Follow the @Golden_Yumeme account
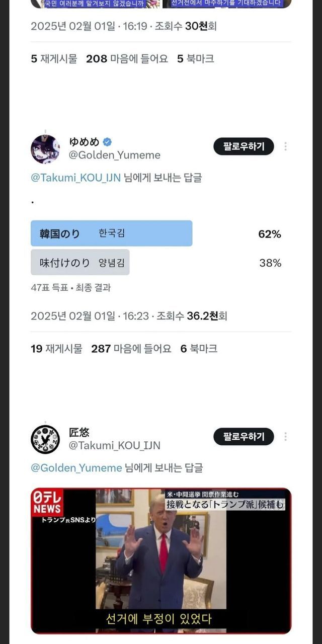This screenshot has height=644, width=322. pyautogui.click(x=244, y=146)
